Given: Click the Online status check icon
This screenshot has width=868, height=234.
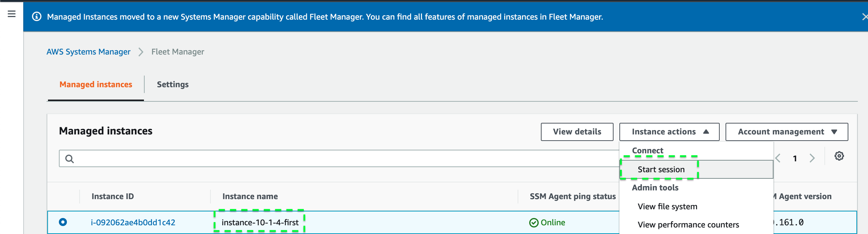Looking at the screenshot, I should [534, 222].
